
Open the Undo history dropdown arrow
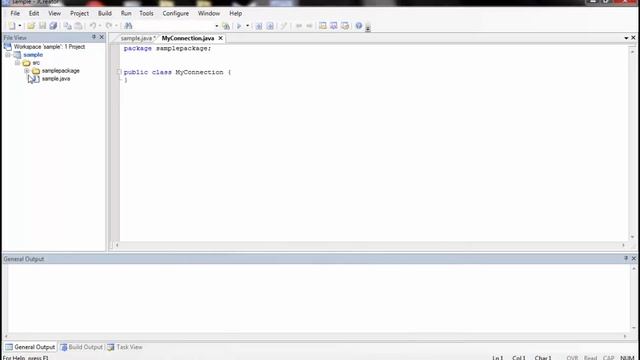pyautogui.click(x=100, y=26)
